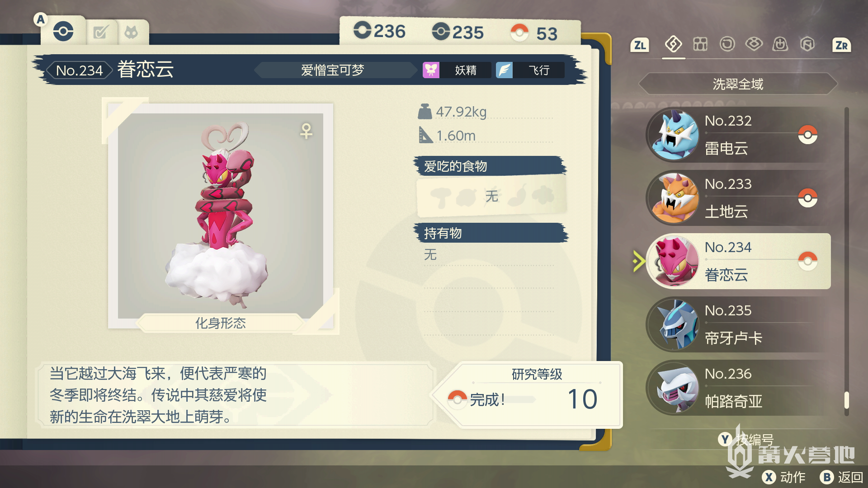Viewport: 868px width, 488px height.
Task: Click the Y 按编号 sort option
Action: coord(746,439)
